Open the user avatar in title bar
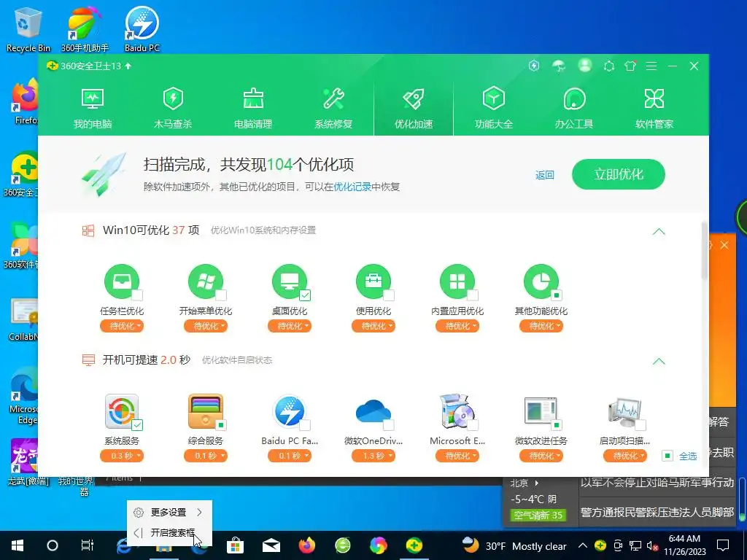 tap(584, 66)
